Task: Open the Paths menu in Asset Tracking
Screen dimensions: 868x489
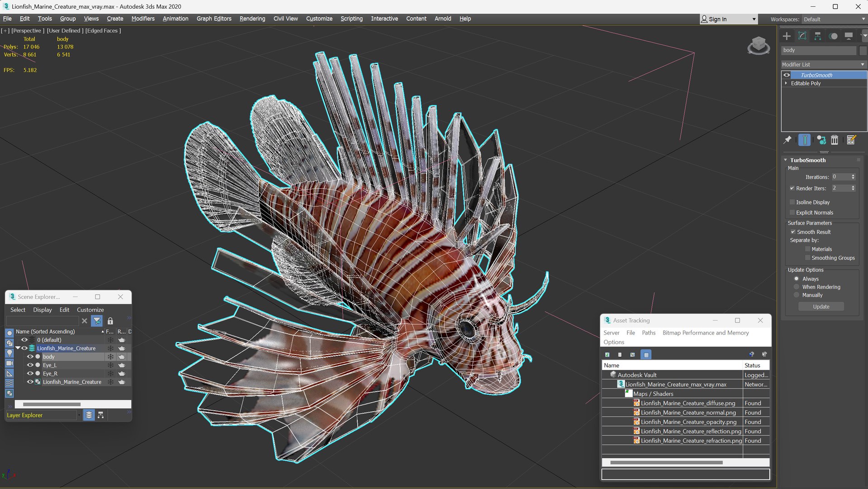Action: pos(649,333)
